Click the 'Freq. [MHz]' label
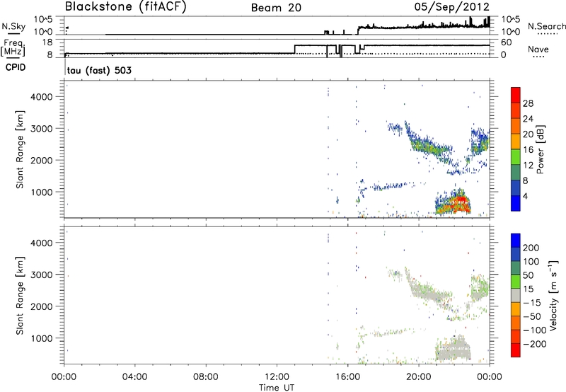Image resolution: width=566 pixels, height=392 pixels. click(x=13, y=47)
